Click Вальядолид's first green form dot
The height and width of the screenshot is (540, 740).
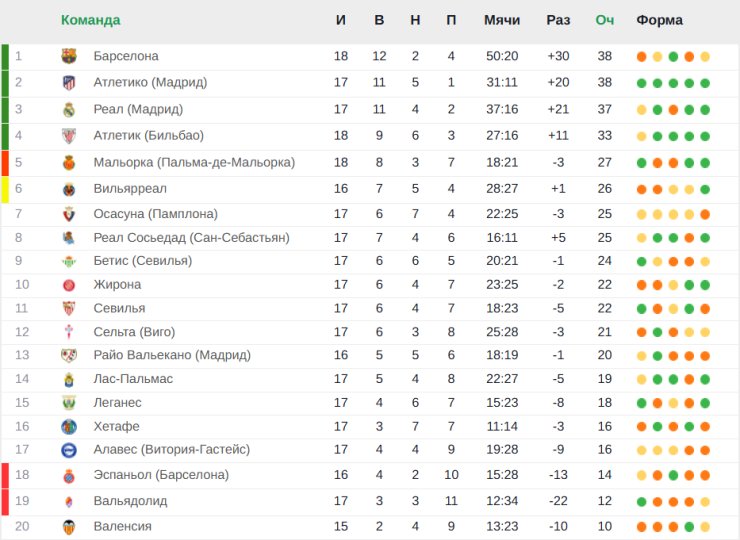point(641,501)
